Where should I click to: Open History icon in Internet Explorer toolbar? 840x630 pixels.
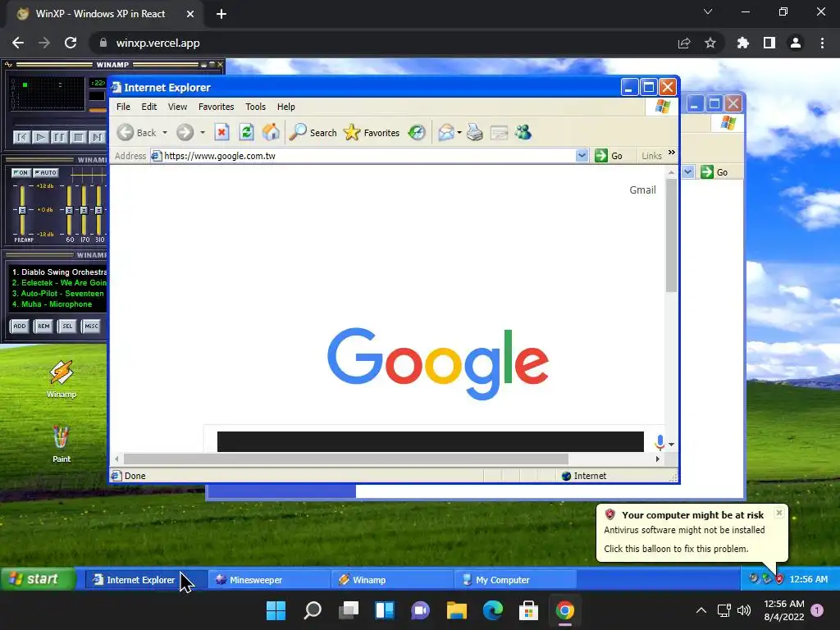416,132
